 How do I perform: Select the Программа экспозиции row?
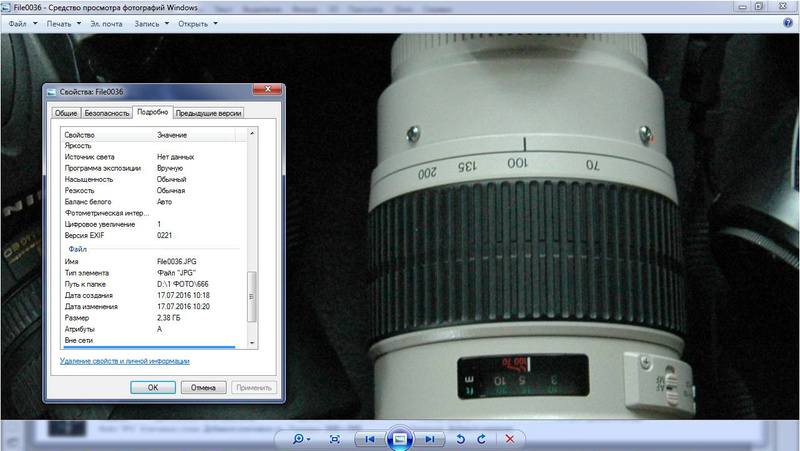coord(154,168)
